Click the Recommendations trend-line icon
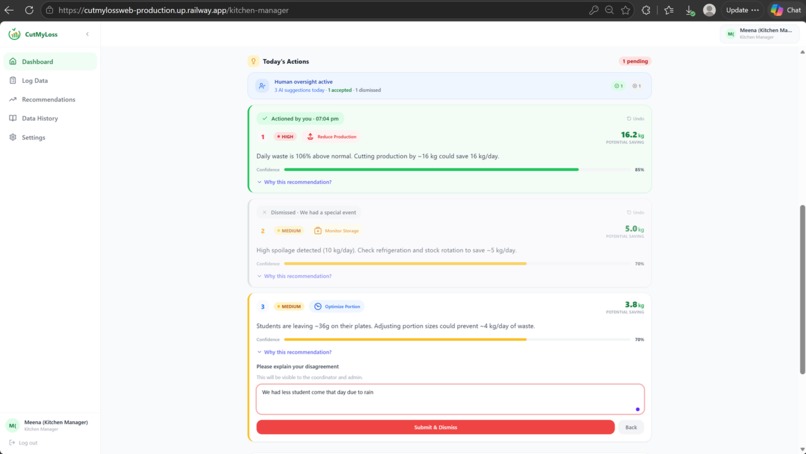 [x=13, y=99]
